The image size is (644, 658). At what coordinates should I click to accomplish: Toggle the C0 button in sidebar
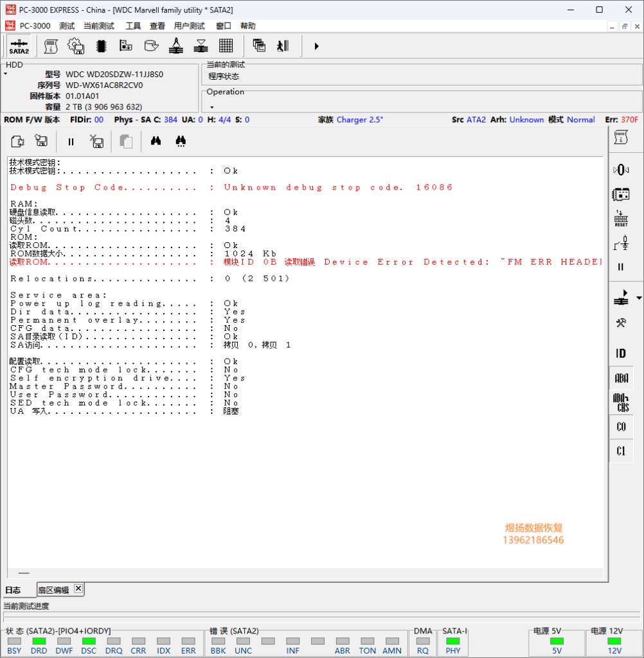[x=622, y=427]
